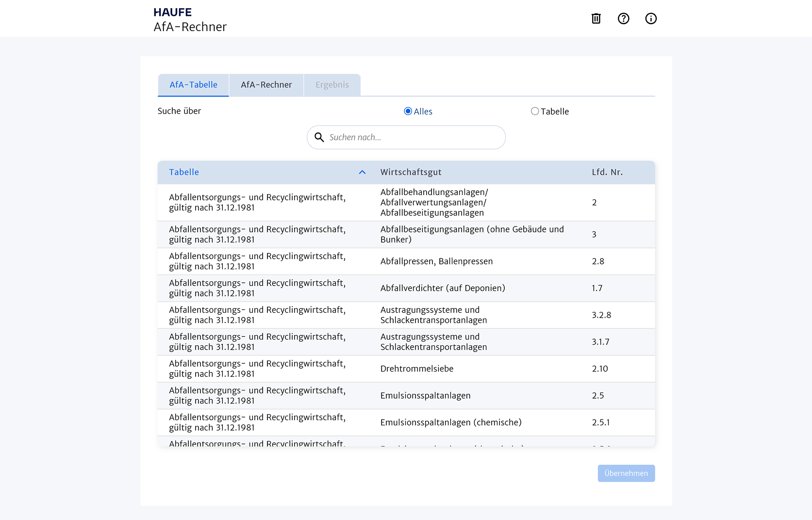Select the Abfallverdichter (auf Deponien) row
Screen dimensions: 812x520
pos(406,288)
